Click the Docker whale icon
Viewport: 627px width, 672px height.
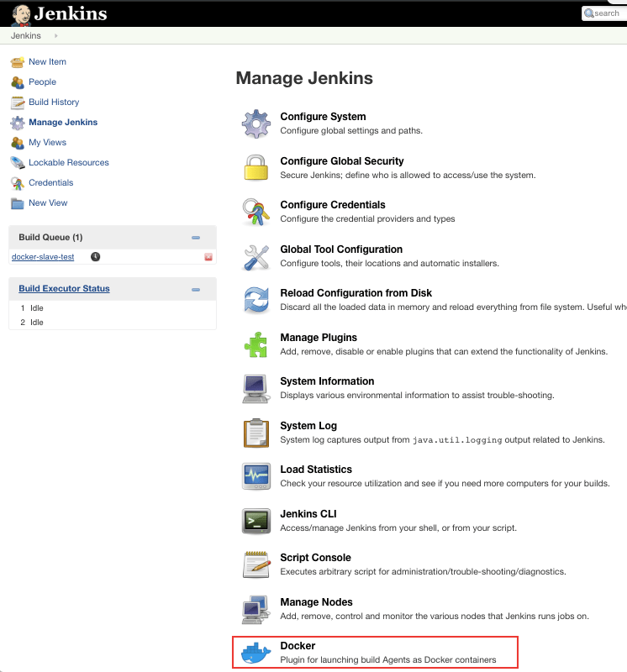pos(256,653)
